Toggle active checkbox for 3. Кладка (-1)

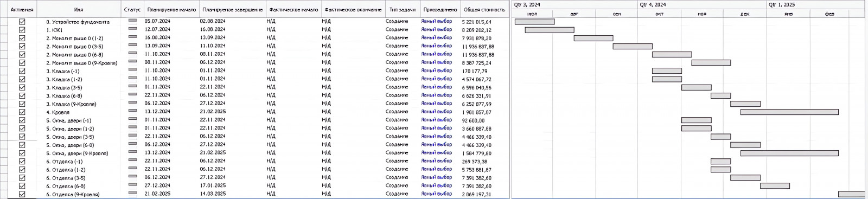coord(22,70)
